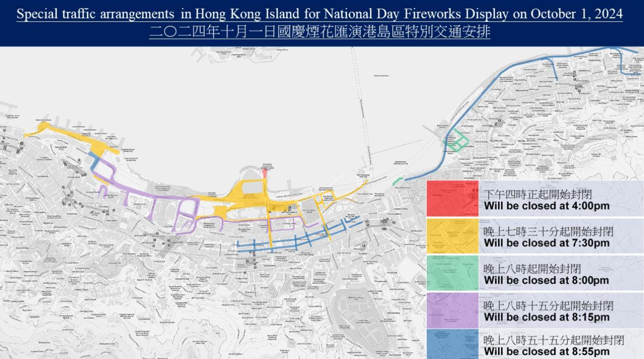Click the blue 8:55pm legend swatch
The image size is (644, 359).
point(452,344)
